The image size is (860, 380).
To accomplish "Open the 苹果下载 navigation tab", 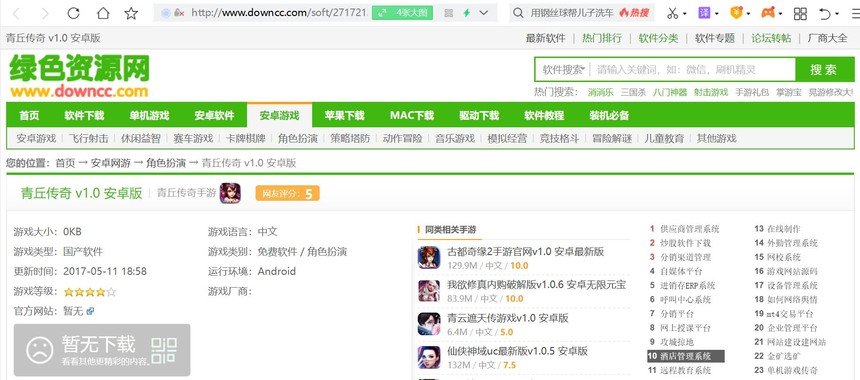I will tap(344, 115).
